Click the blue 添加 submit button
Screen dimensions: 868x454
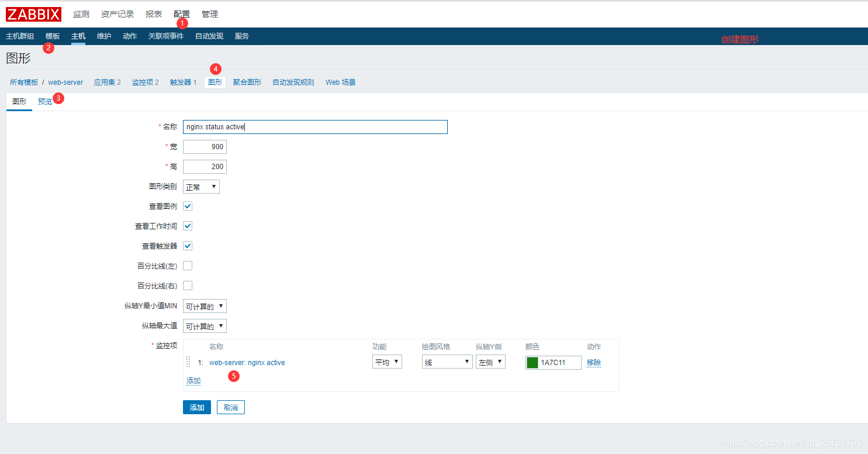[x=197, y=407]
